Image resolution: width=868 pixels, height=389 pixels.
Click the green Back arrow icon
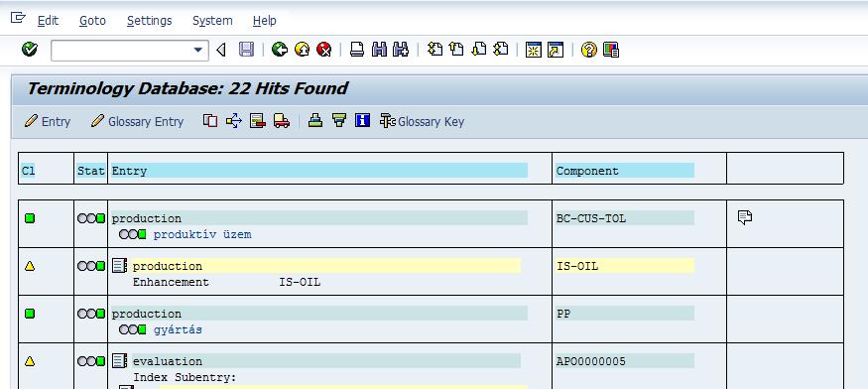pyautogui.click(x=280, y=50)
